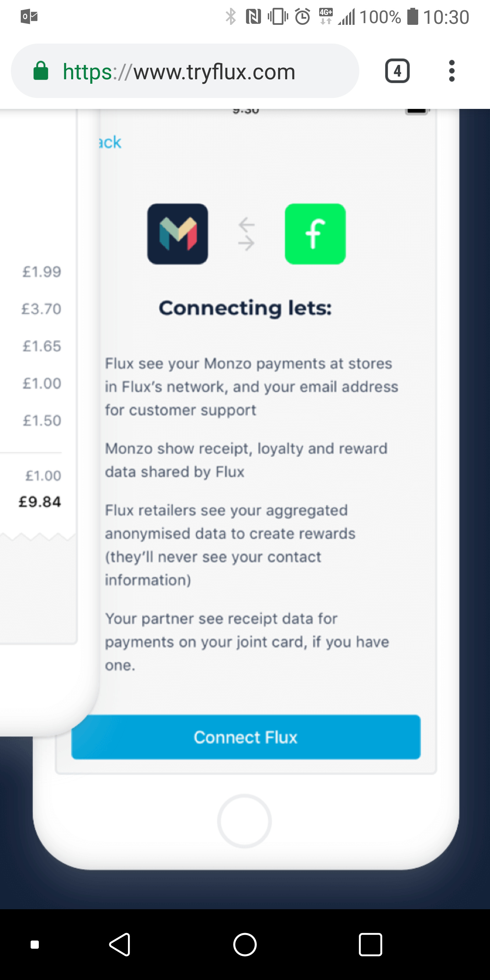Viewport: 490px width, 980px height.
Task: Tap the Android home circle button
Action: coord(245,944)
